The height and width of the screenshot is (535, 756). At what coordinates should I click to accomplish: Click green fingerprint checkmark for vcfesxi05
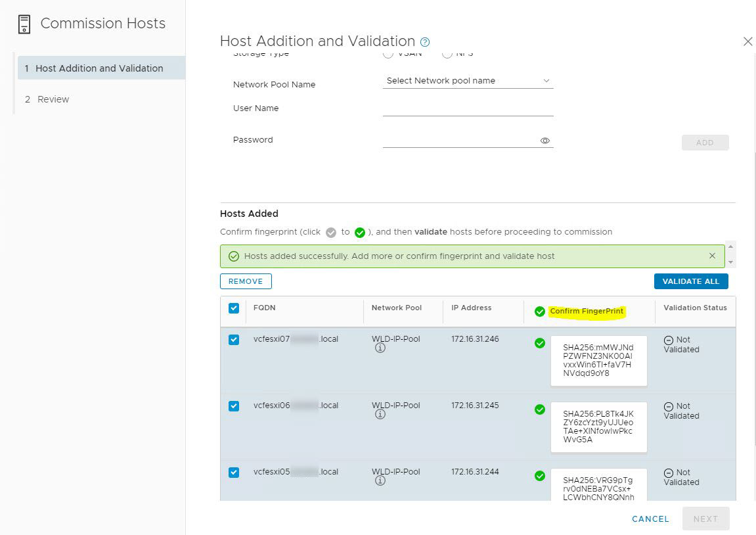540,476
